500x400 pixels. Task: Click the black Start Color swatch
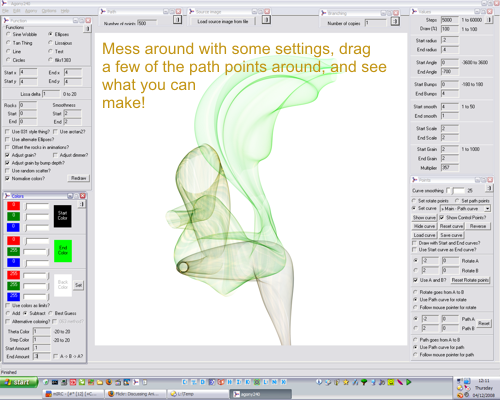pos(63,216)
